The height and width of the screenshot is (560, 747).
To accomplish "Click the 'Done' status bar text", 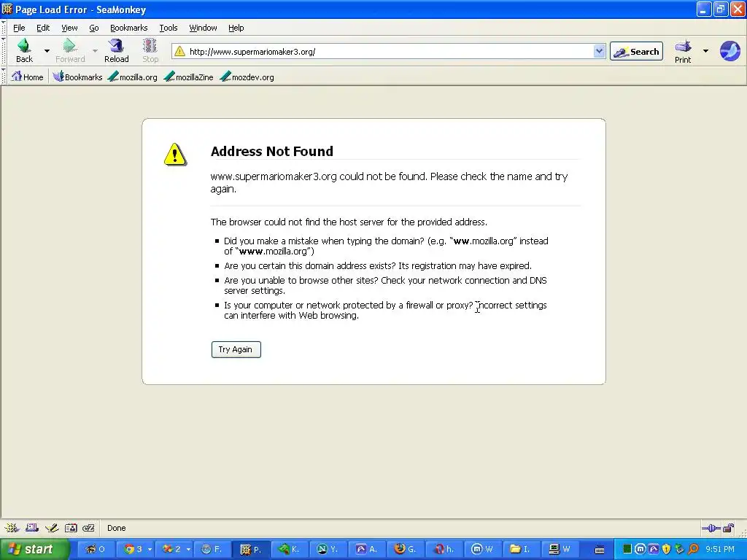I will [116, 528].
